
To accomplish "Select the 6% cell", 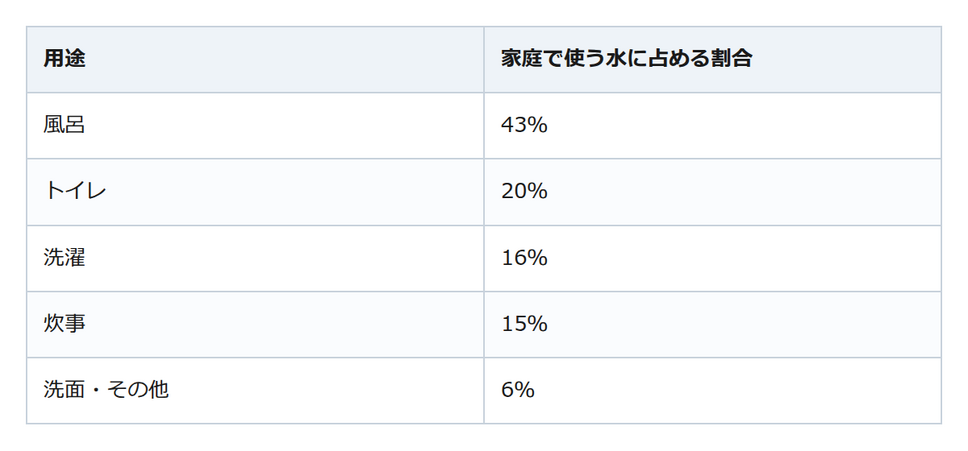I will [x=712, y=391].
